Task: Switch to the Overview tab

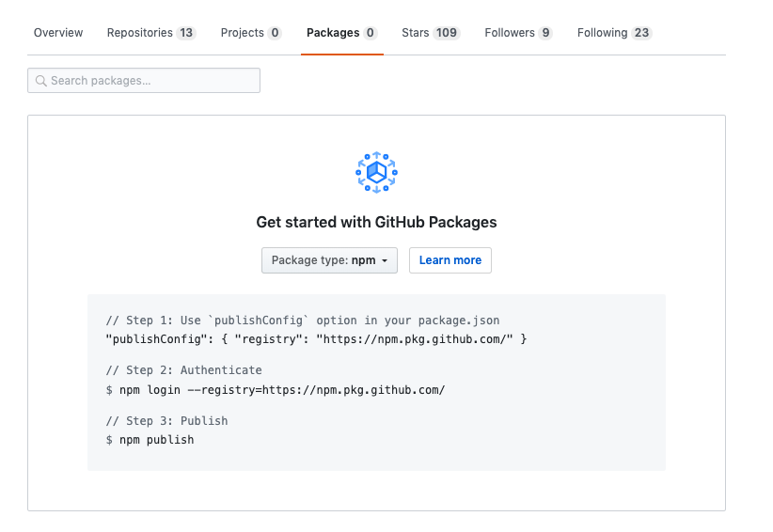Action: [x=58, y=33]
